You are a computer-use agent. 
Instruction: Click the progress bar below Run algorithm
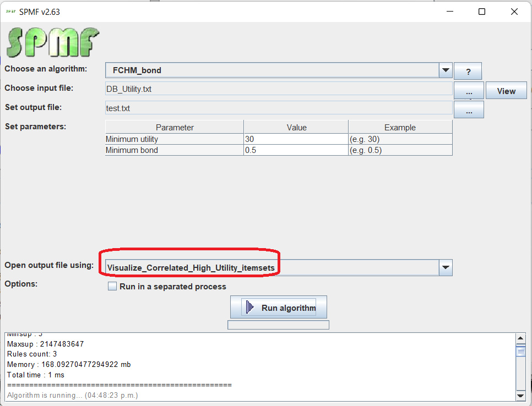278,325
